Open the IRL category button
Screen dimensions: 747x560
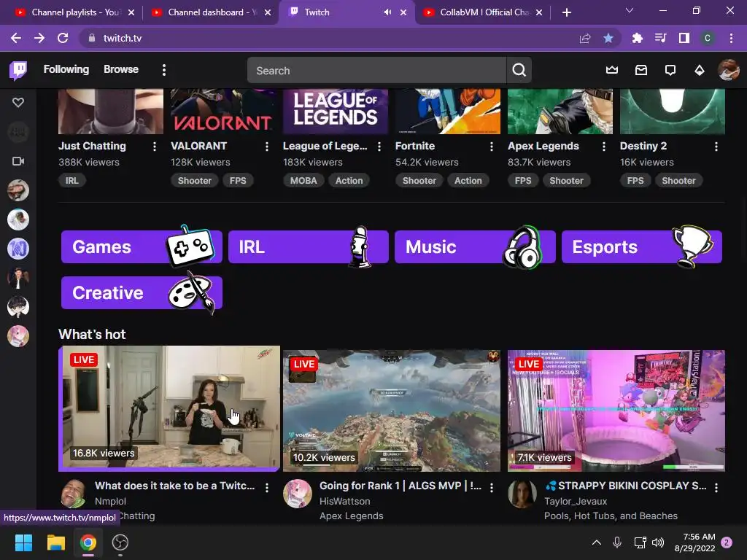pyautogui.click(x=309, y=246)
